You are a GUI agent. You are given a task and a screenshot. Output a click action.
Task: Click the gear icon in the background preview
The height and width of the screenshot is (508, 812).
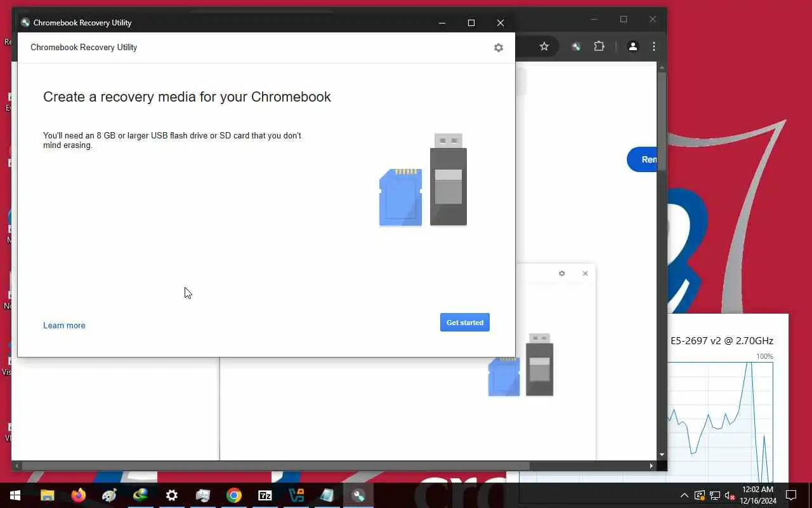click(x=561, y=274)
